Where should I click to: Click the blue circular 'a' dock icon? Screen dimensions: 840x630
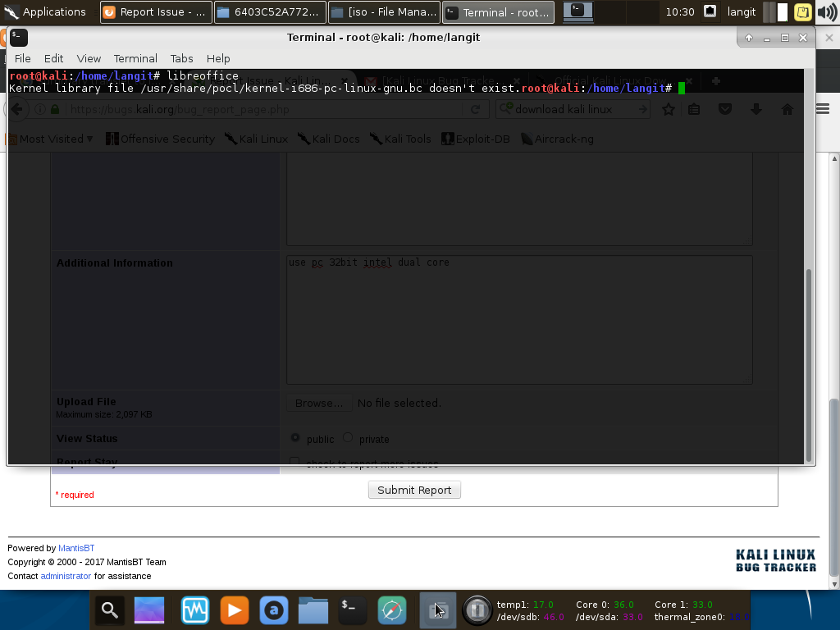coord(274,610)
